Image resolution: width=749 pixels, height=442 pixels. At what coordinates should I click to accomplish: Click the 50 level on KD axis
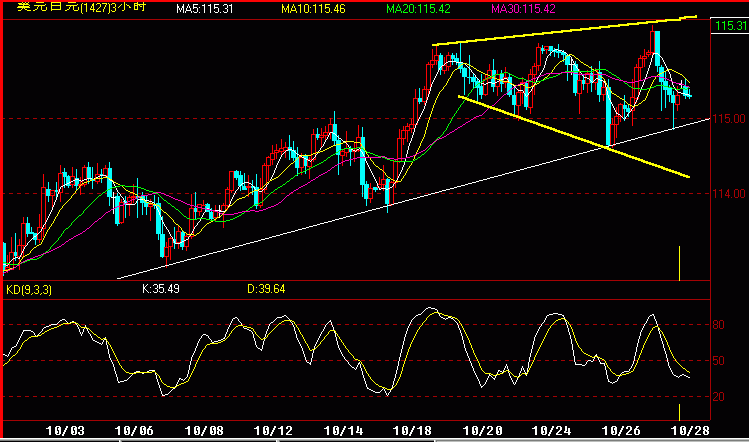point(718,361)
